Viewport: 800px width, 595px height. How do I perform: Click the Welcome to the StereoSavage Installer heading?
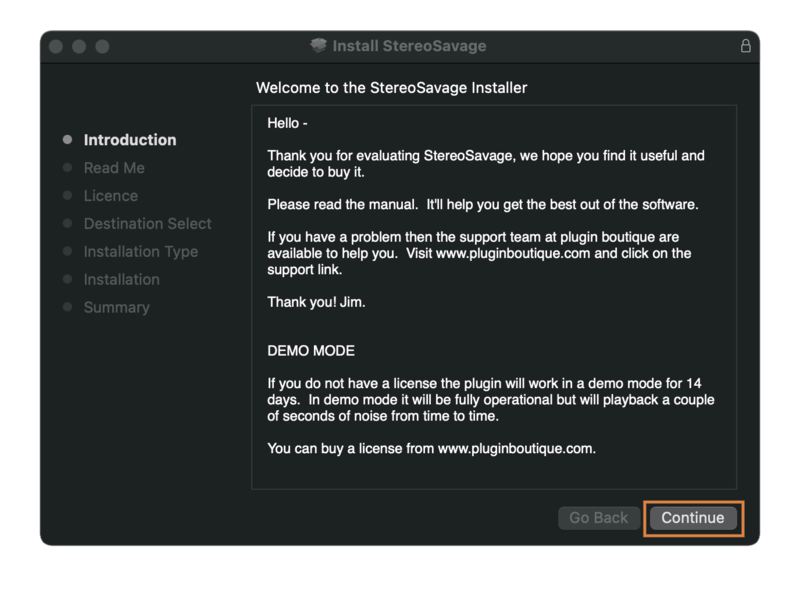391,88
